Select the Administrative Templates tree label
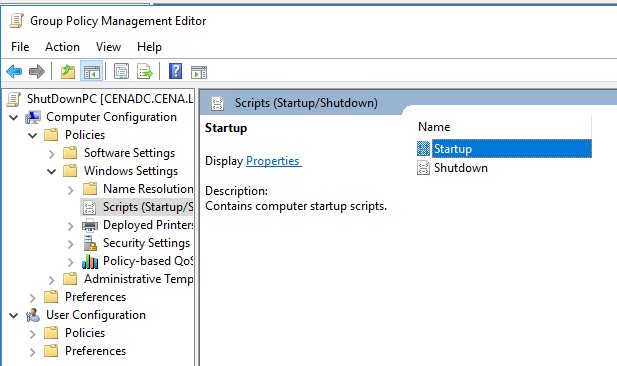 tap(139, 279)
